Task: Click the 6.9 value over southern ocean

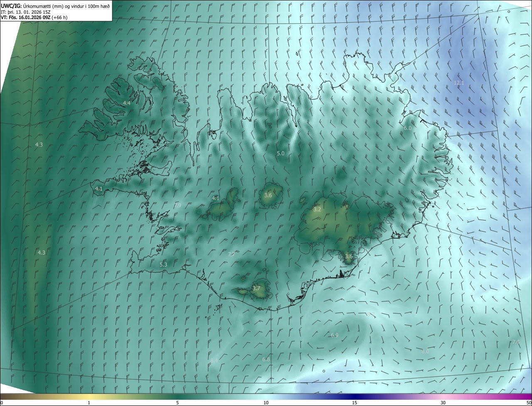Action: (335, 335)
